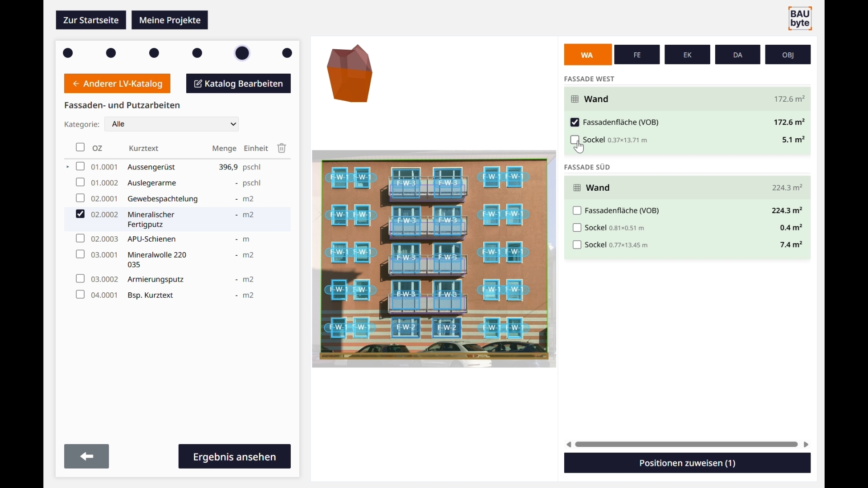Click the orange 3D building model icon
The width and height of the screenshot is (868, 488).
tap(350, 74)
